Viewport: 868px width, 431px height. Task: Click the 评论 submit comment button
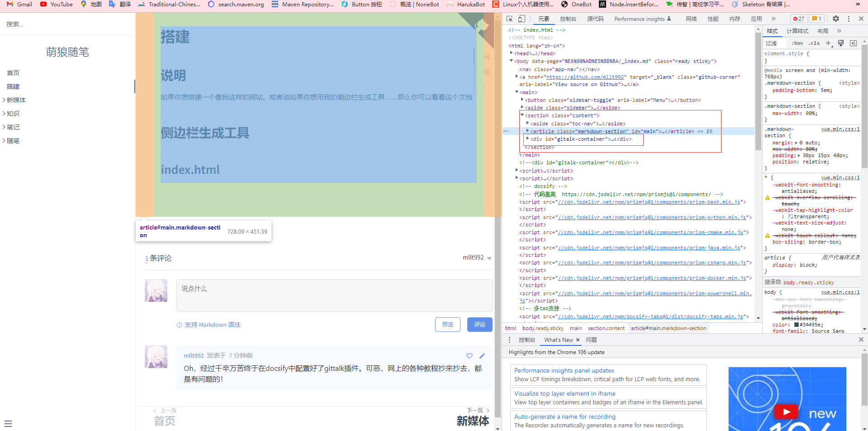[x=479, y=325]
